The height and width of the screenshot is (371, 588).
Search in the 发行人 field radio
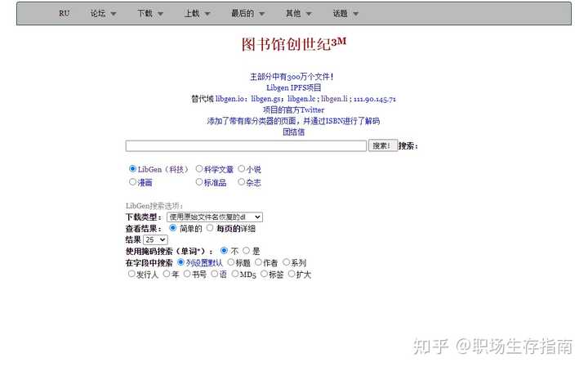131,274
